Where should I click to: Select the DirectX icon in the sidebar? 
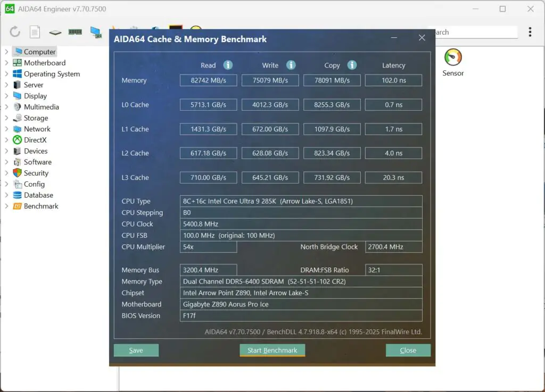tap(16, 140)
